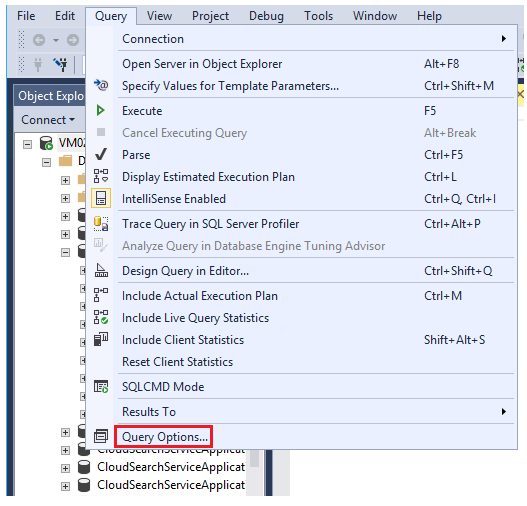Select Reset Client Statistics
Image resolution: width=527 pixels, height=506 pixels.
[301, 362]
